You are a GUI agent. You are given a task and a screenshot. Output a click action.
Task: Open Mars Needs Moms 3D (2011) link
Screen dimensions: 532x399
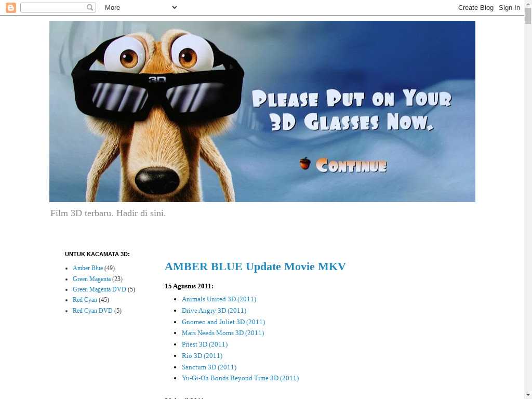pyautogui.click(x=223, y=333)
